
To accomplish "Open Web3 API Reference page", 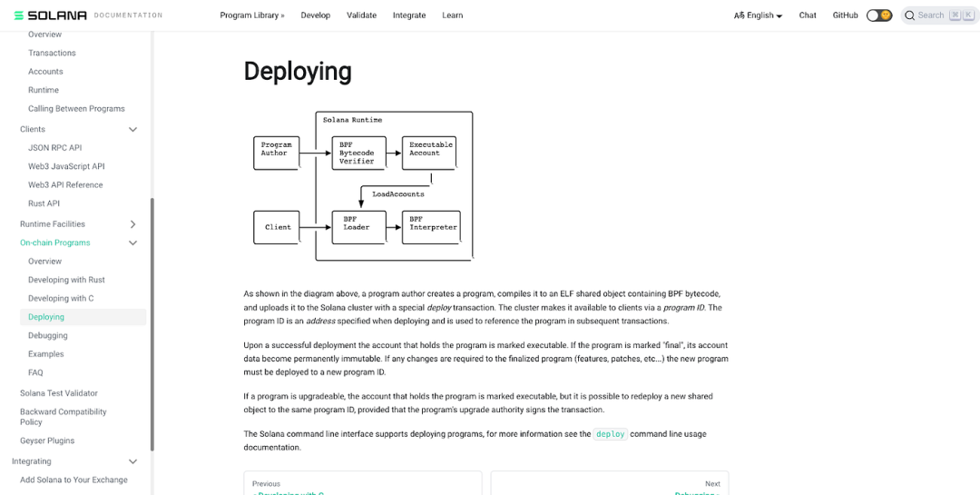I will tap(65, 185).
